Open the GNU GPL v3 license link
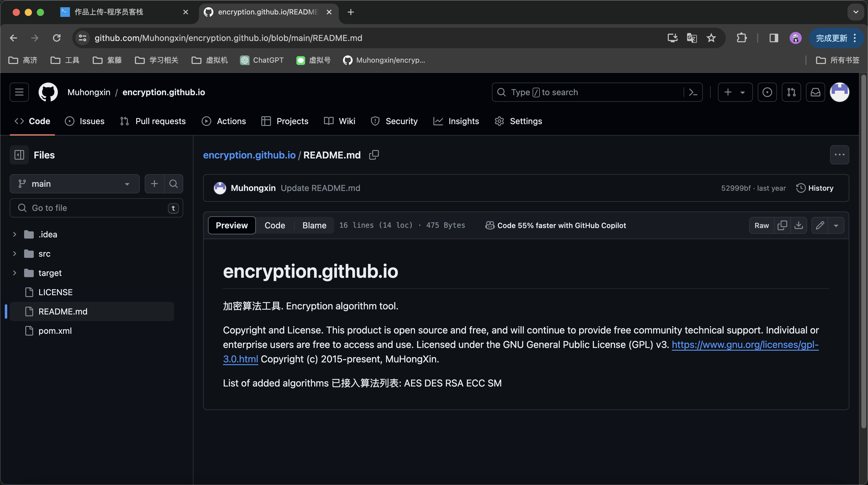 coord(745,344)
